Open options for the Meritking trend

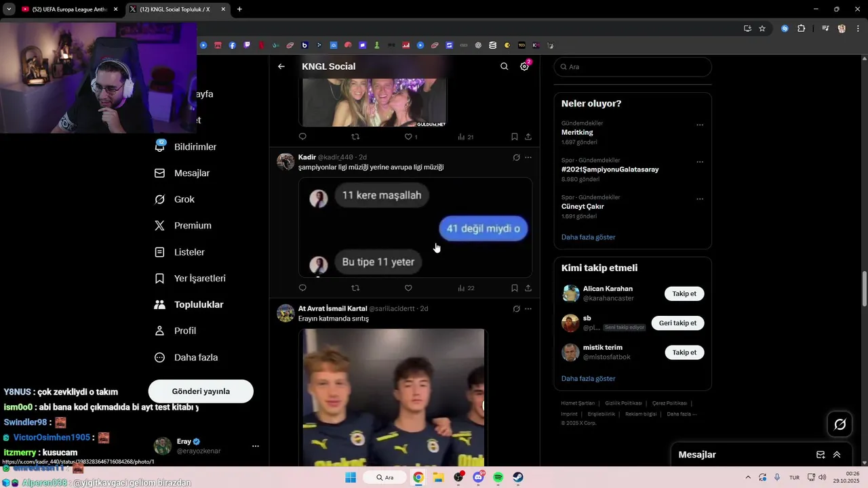pos(700,125)
